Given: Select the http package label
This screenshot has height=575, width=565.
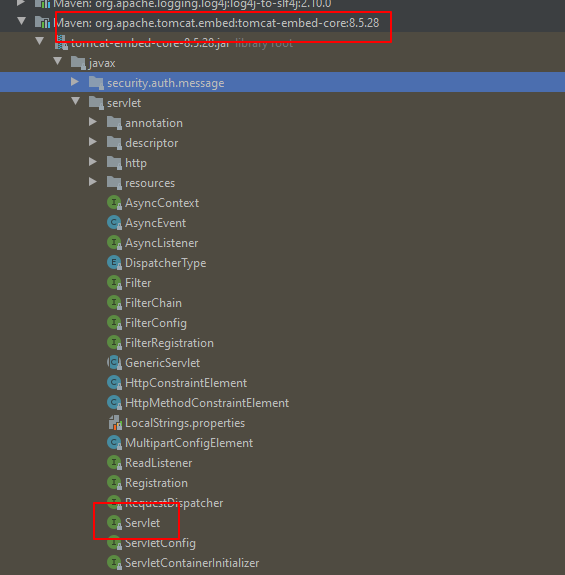Looking at the screenshot, I should 136,163.
